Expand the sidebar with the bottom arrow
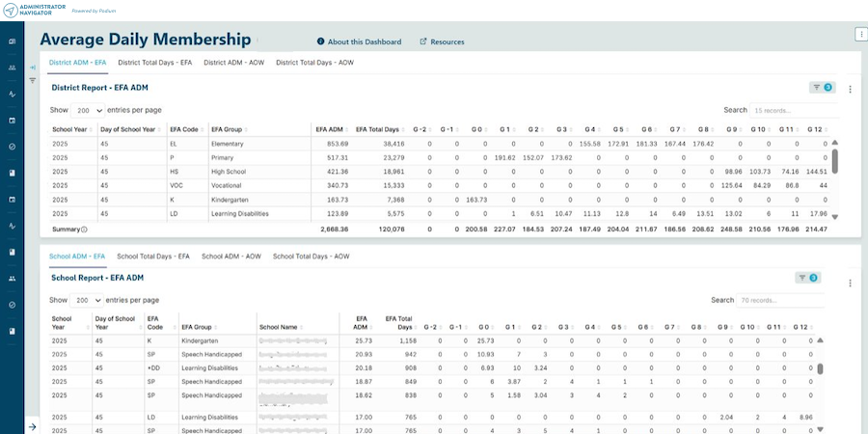The image size is (868, 434). [x=32, y=427]
